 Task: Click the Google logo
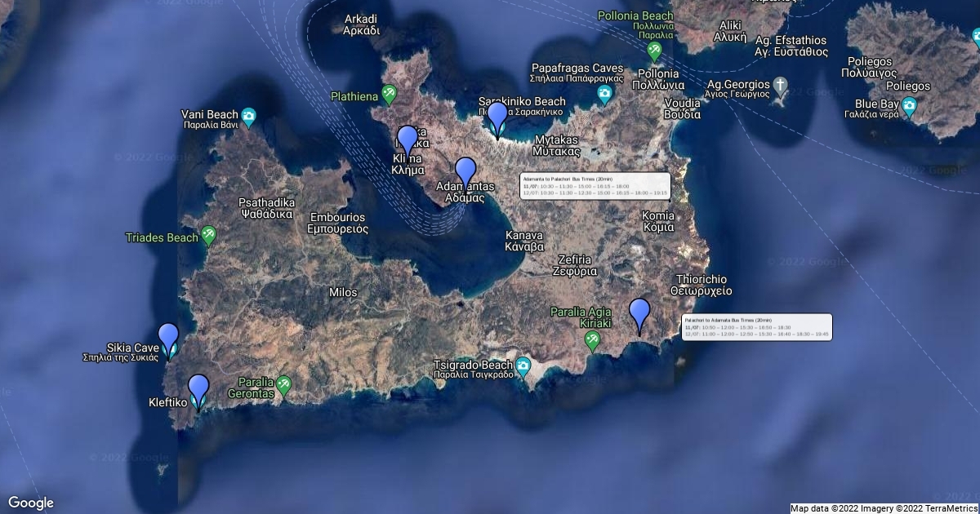click(x=31, y=503)
